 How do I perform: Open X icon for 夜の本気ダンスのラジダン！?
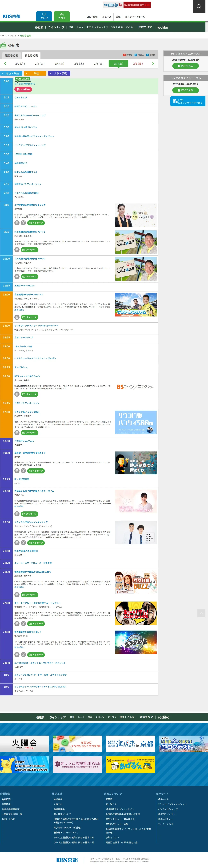pyautogui.click(x=23, y=655)
